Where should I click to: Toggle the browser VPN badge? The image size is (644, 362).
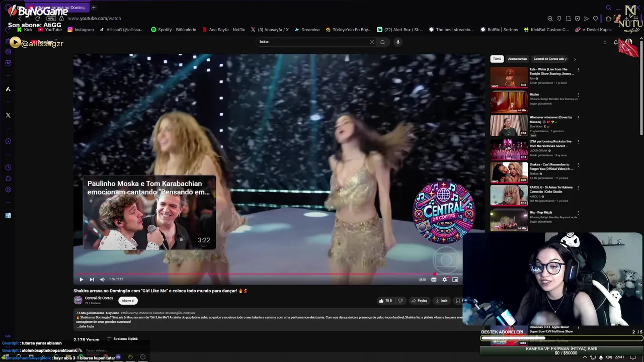[51, 19]
